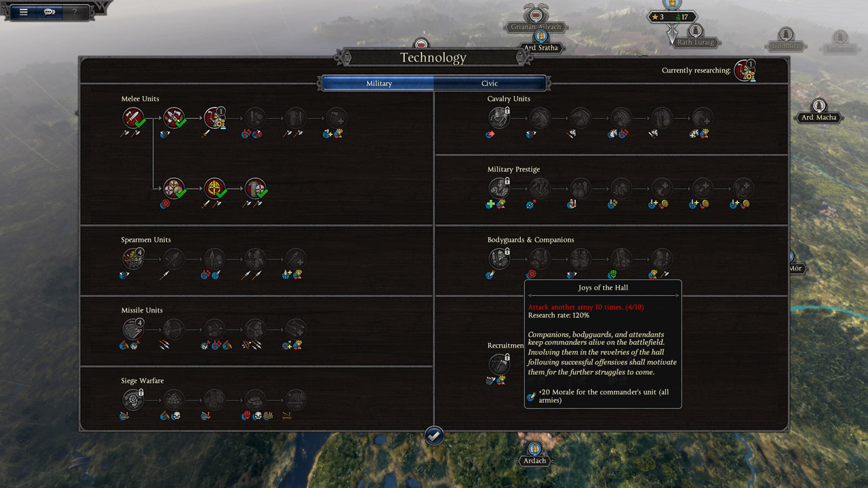Select the first Spearmen Units technology icon
Viewport: 868px width, 488px height.
tap(134, 259)
